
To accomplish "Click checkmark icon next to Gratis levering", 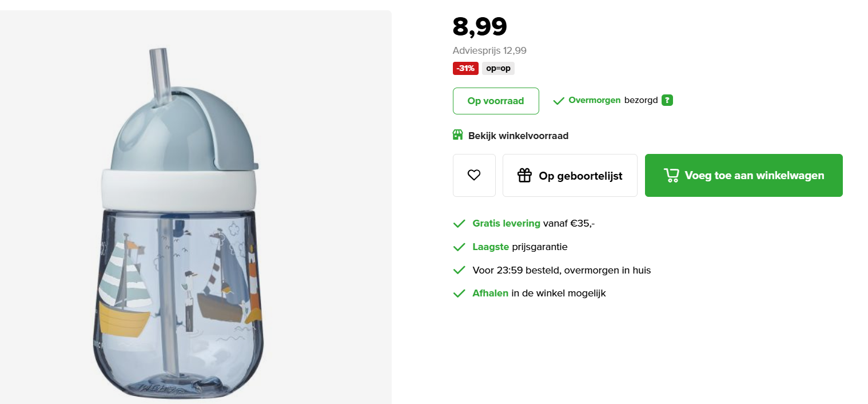I will [459, 223].
